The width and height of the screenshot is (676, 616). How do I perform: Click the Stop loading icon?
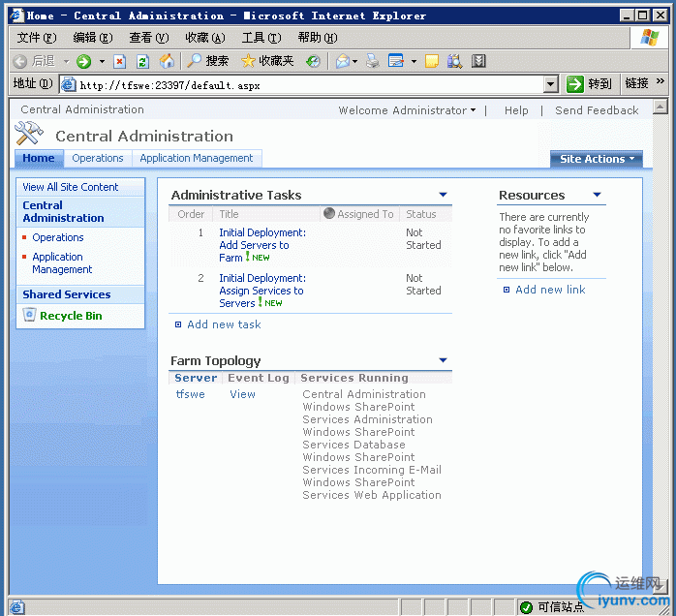coord(119,61)
